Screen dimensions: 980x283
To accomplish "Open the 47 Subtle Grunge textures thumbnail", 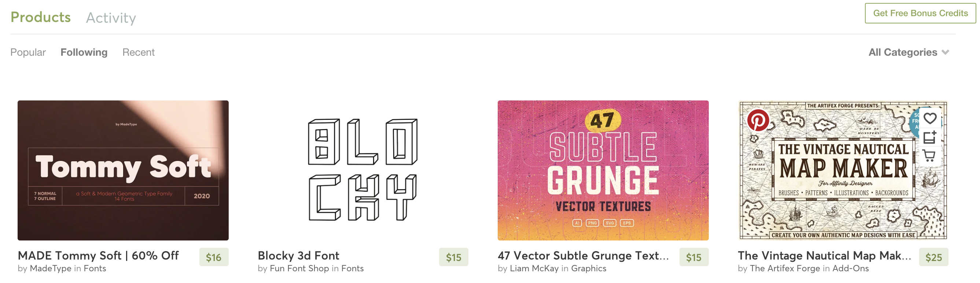I will (603, 170).
